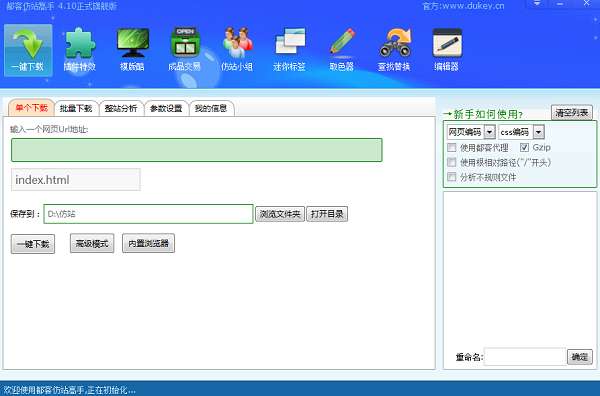The height and width of the screenshot is (396, 600).
Task: Focus the green webpage URL input field
Action: (x=197, y=150)
